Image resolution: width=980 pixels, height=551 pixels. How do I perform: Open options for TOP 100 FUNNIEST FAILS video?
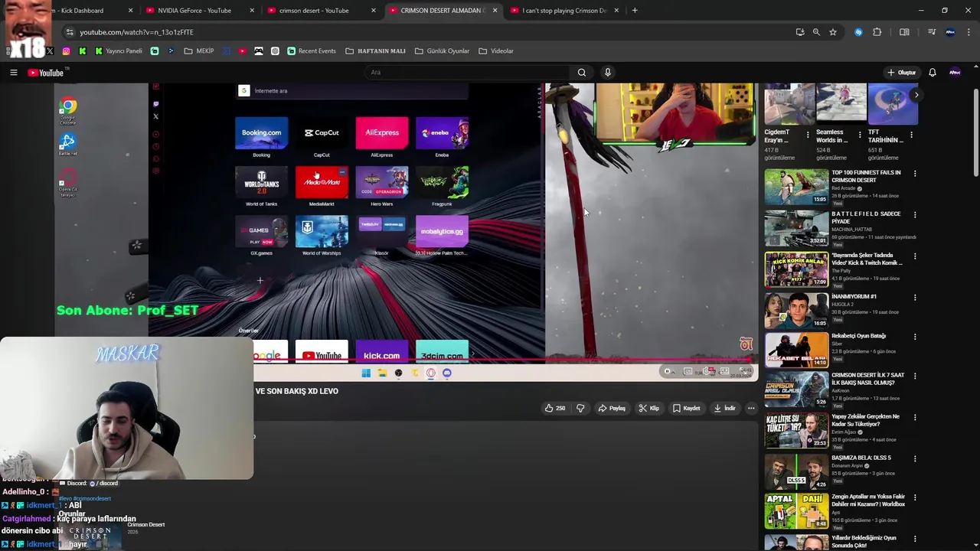[x=915, y=174]
